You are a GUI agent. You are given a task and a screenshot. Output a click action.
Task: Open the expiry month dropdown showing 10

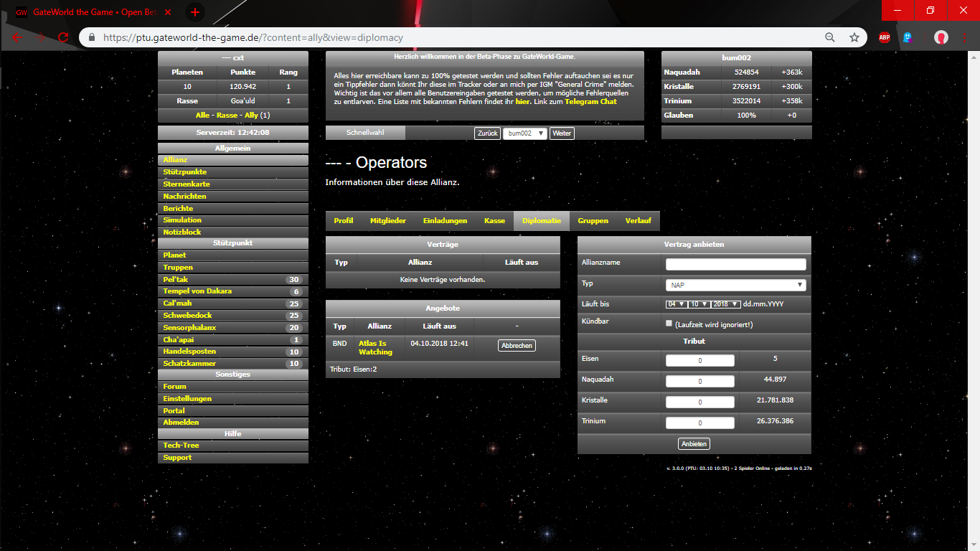[x=701, y=304]
